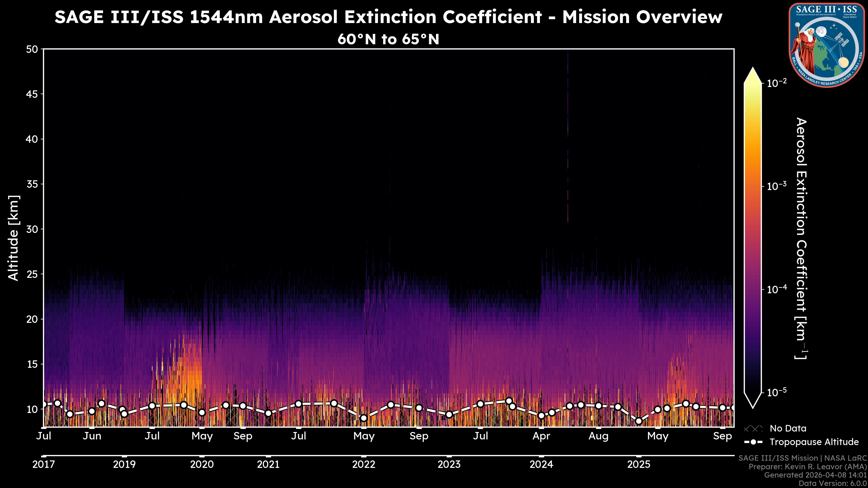Click the plot title text
The image size is (868, 488).
tap(388, 17)
